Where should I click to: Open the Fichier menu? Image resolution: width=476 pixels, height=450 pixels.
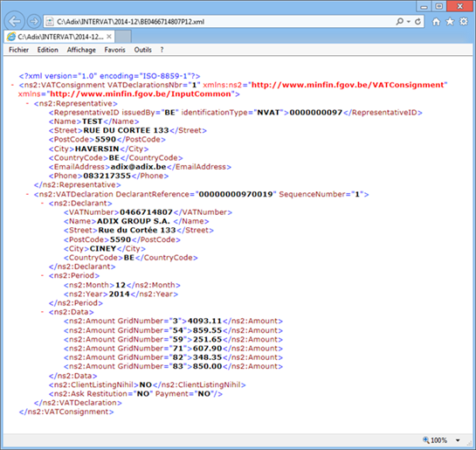point(18,50)
